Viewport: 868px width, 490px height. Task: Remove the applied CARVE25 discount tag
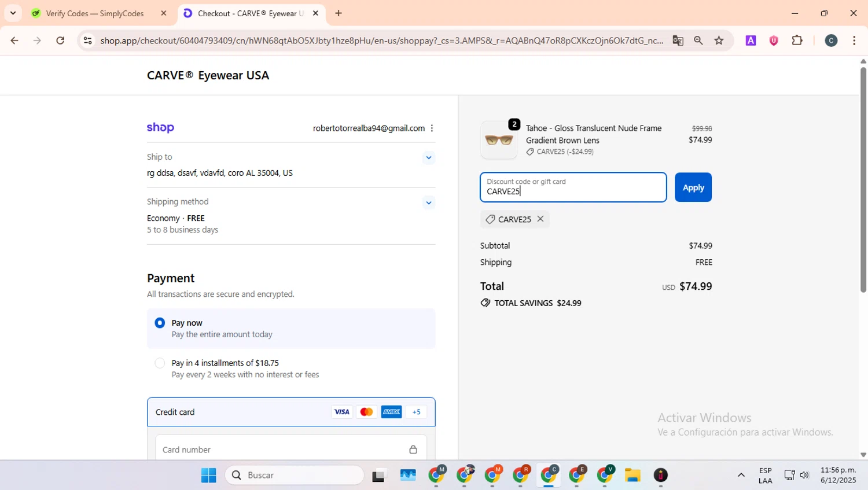click(x=540, y=219)
